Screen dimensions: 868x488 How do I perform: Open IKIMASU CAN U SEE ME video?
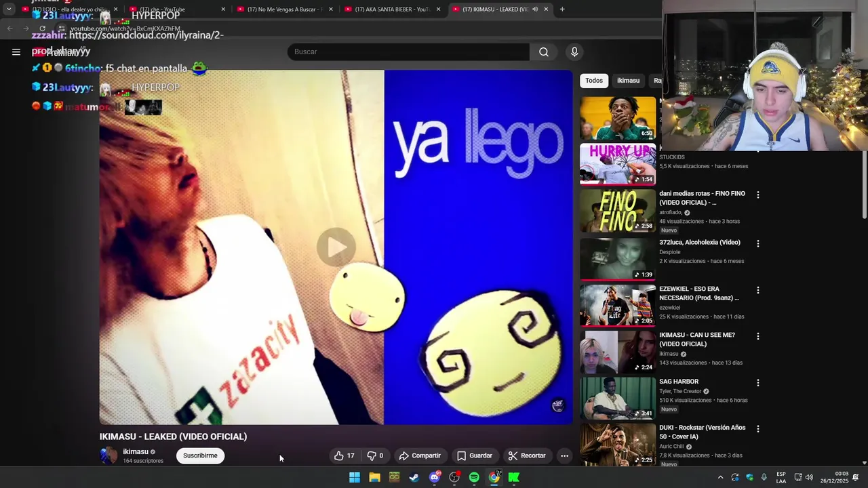(697, 340)
